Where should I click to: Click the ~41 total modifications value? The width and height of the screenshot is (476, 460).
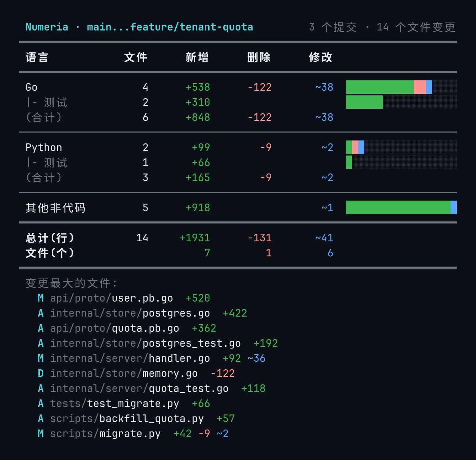(x=324, y=238)
